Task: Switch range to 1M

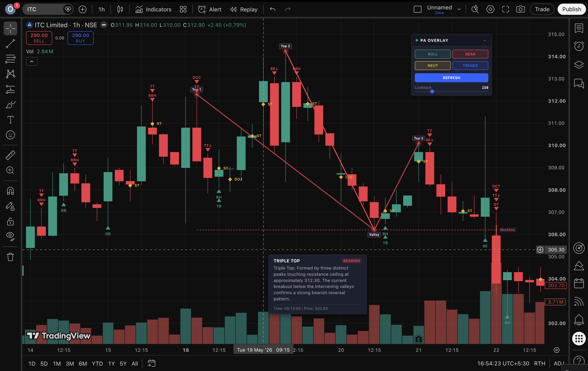Action: (x=57, y=363)
